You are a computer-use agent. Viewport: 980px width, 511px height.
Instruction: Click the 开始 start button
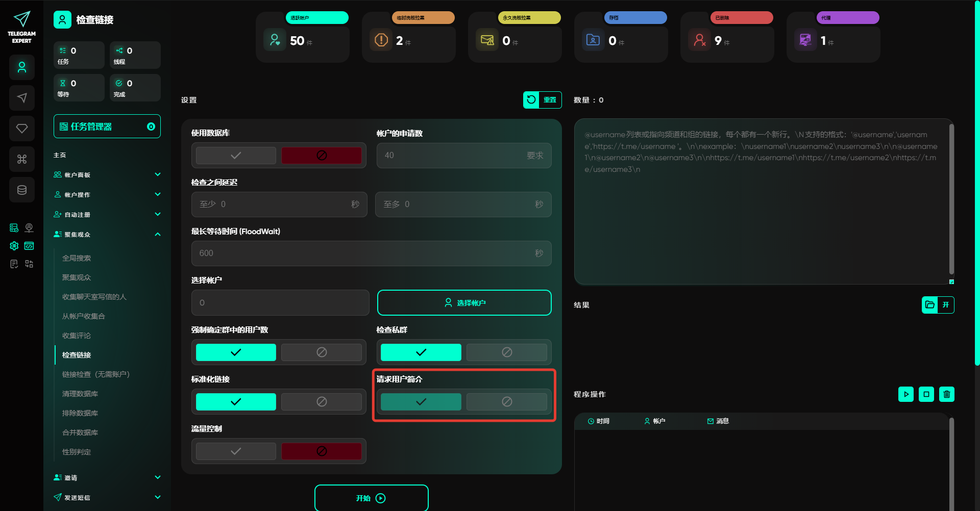tap(371, 498)
